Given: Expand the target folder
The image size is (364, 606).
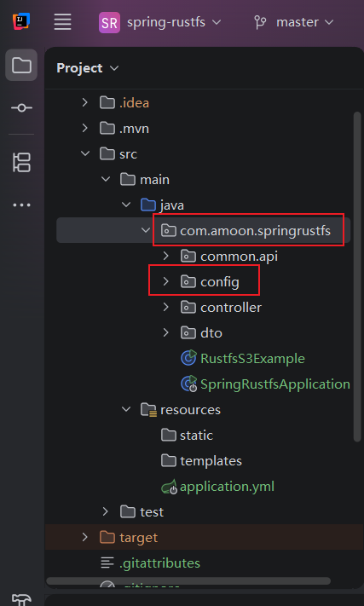Looking at the screenshot, I should [85, 537].
